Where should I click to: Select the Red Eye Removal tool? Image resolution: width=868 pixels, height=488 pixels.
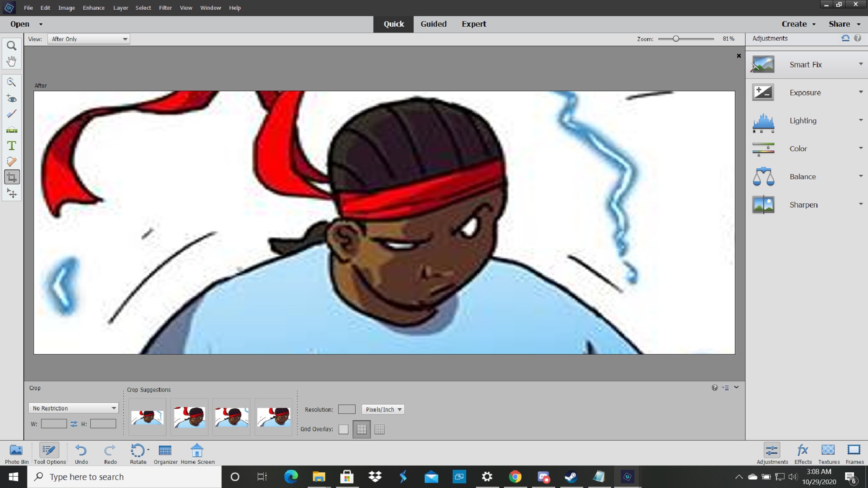click(11, 98)
